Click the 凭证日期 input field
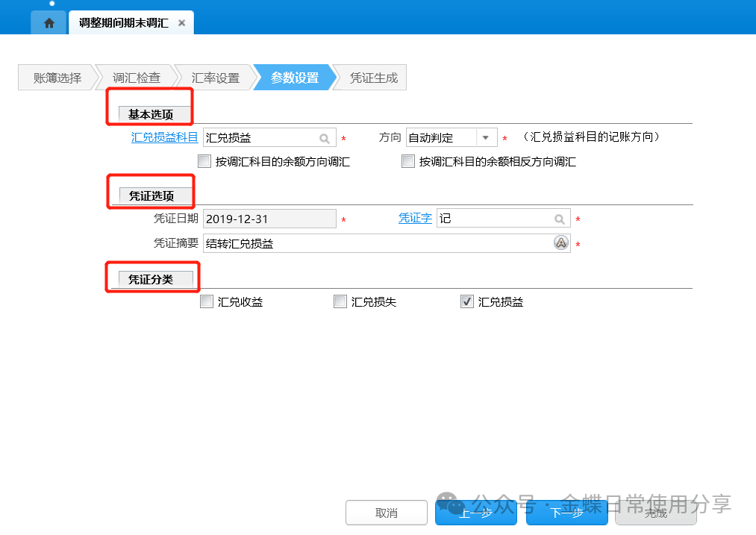Screen dimensions: 756x535 click(x=269, y=219)
